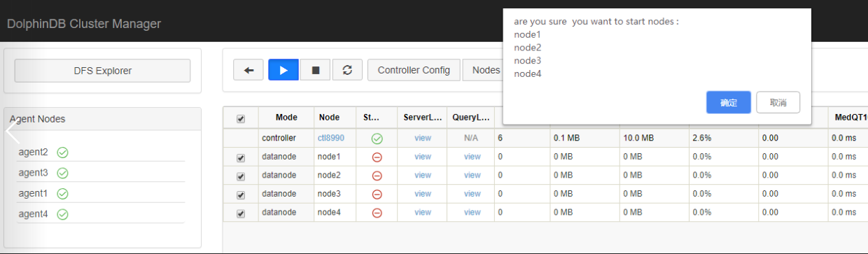868x254 pixels.
Task: Open Controller Config
Action: point(414,70)
